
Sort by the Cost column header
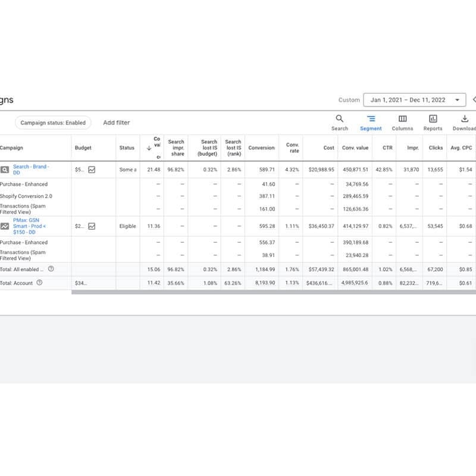[328, 148]
